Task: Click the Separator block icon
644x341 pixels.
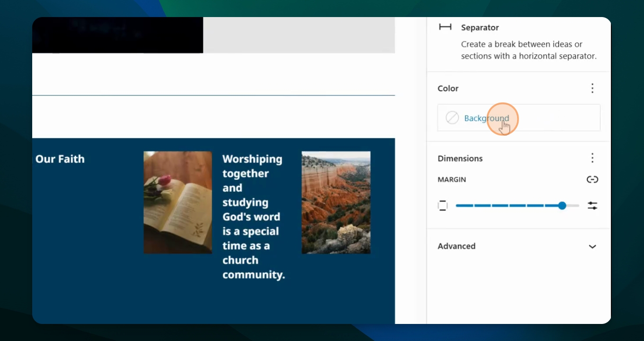Action: [x=445, y=27]
